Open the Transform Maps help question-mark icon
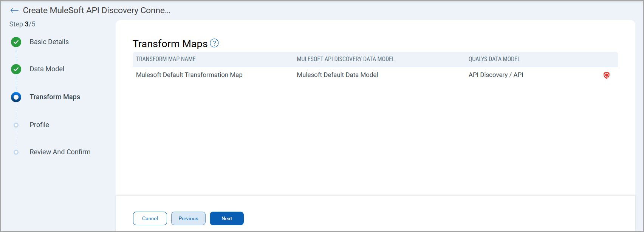The height and width of the screenshot is (232, 644). [214, 43]
